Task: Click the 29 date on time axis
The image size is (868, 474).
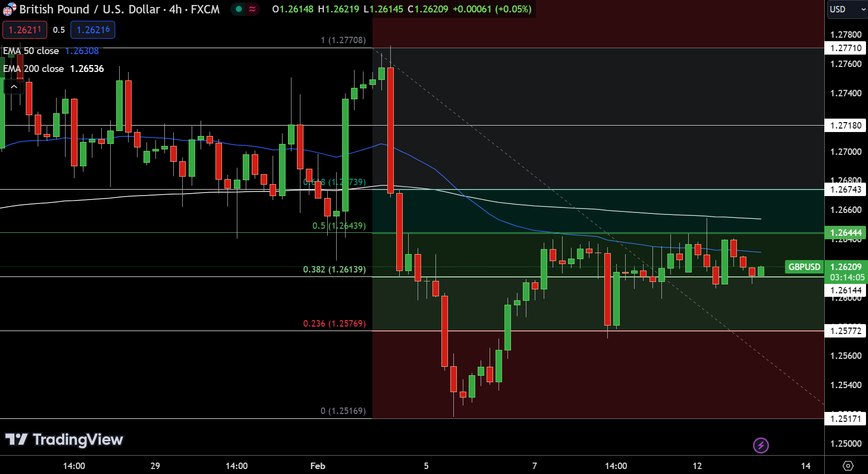Action: point(155,466)
